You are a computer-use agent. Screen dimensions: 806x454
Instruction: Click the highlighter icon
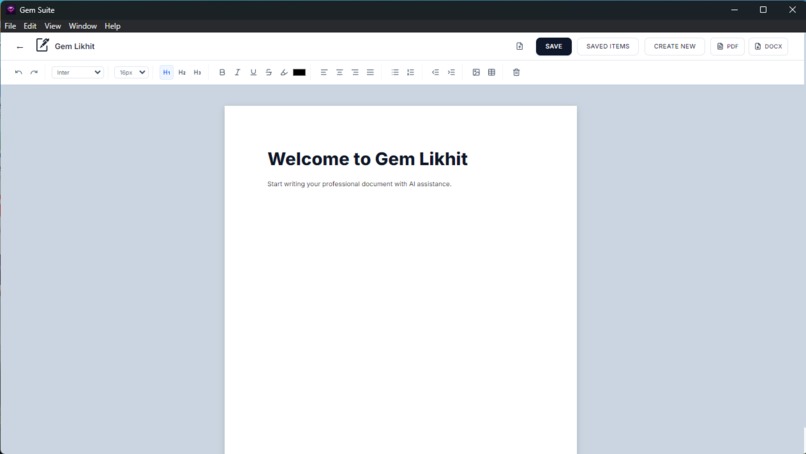tap(284, 72)
